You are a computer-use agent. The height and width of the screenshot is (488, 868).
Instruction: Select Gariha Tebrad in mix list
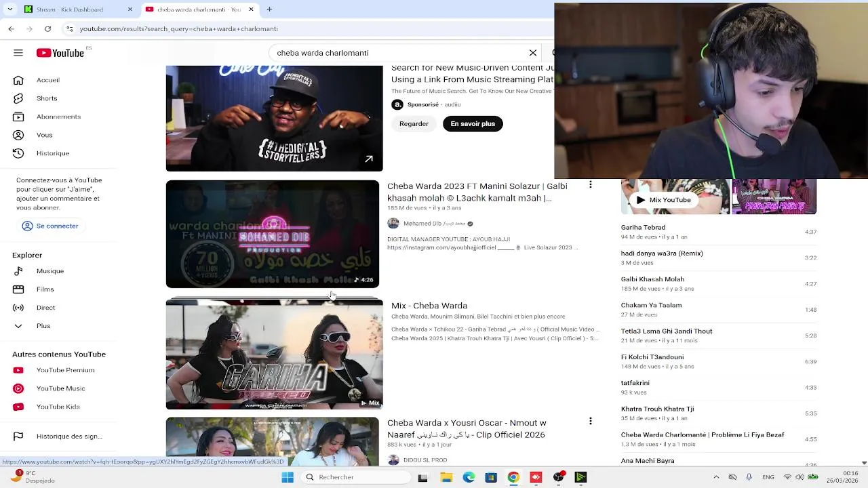(x=719, y=232)
